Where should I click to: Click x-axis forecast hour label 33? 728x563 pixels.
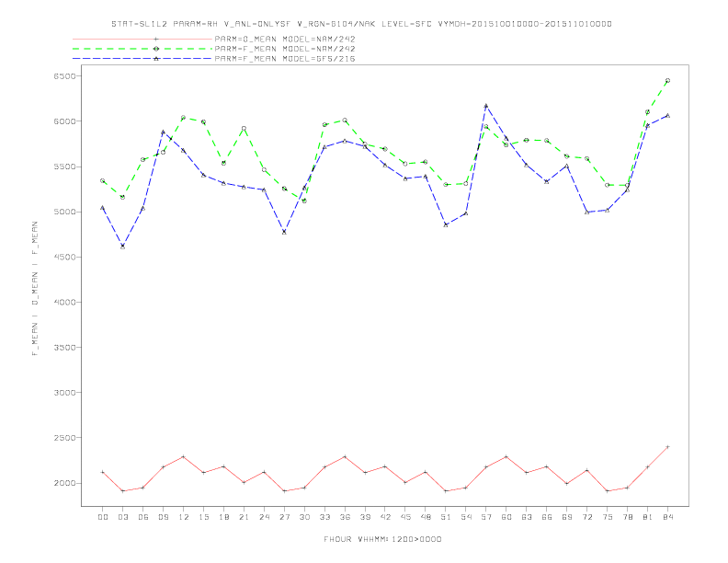coord(324,517)
